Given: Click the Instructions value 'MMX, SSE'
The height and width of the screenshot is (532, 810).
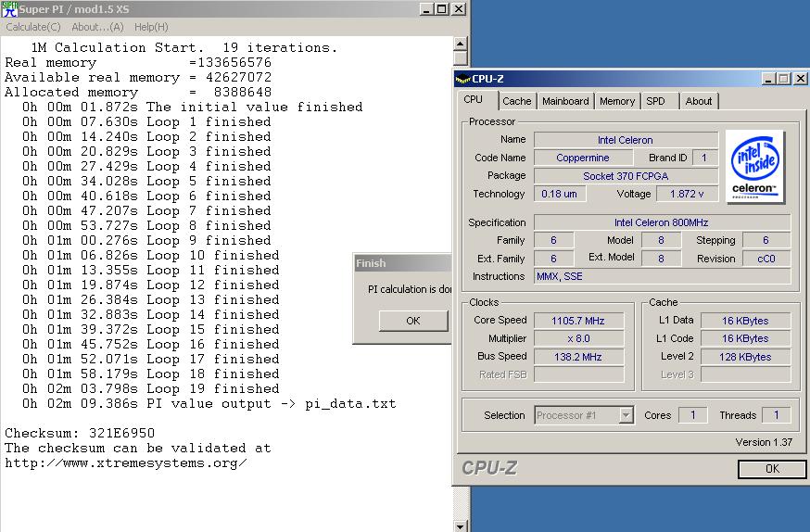Looking at the screenshot, I should (662, 276).
